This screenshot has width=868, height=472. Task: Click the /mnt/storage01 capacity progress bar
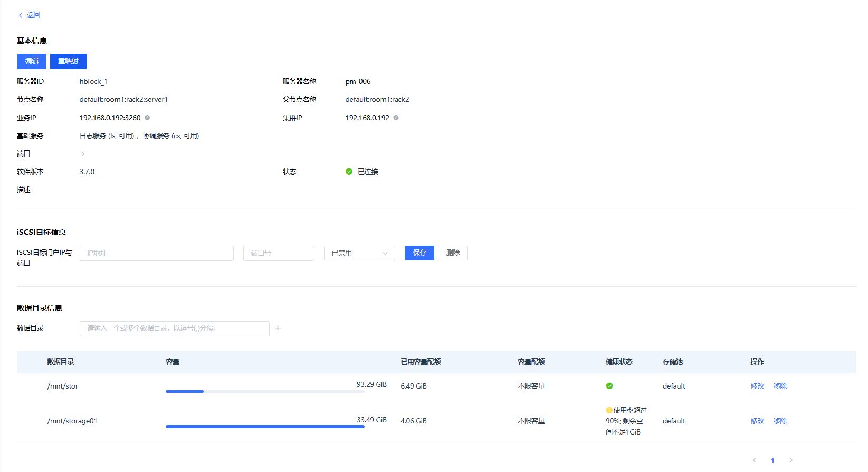click(265, 427)
